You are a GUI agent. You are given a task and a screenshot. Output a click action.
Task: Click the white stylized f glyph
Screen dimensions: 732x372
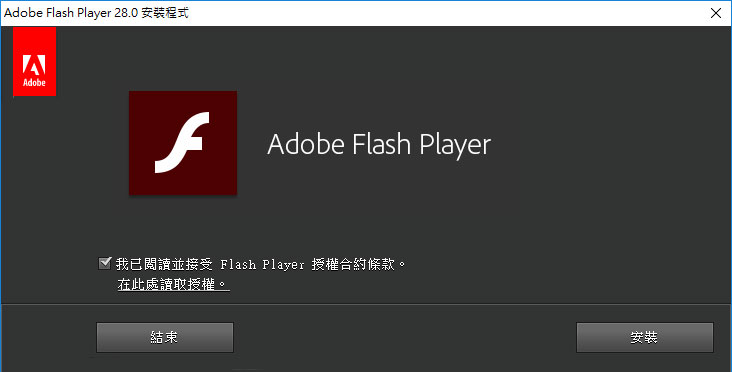point(182,142)
